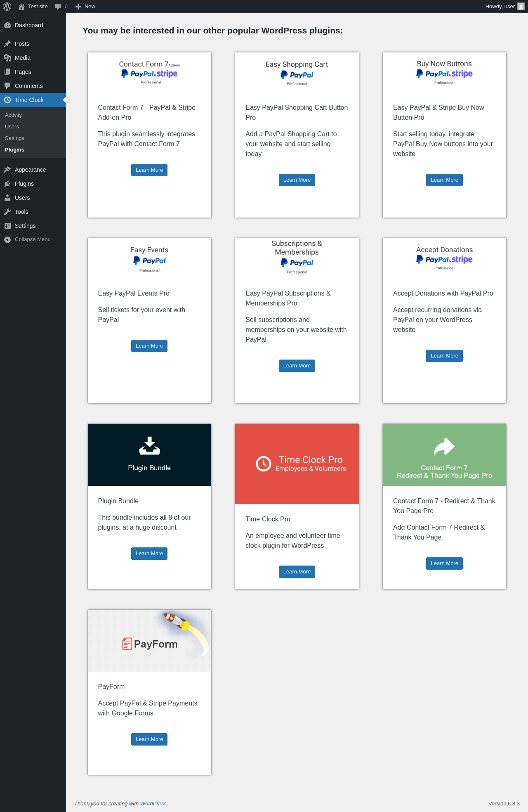Click Learn More for Subscriptions & Memberships Pro
The height and width of the screenshot is (812, 528).
tap(297, 366)
